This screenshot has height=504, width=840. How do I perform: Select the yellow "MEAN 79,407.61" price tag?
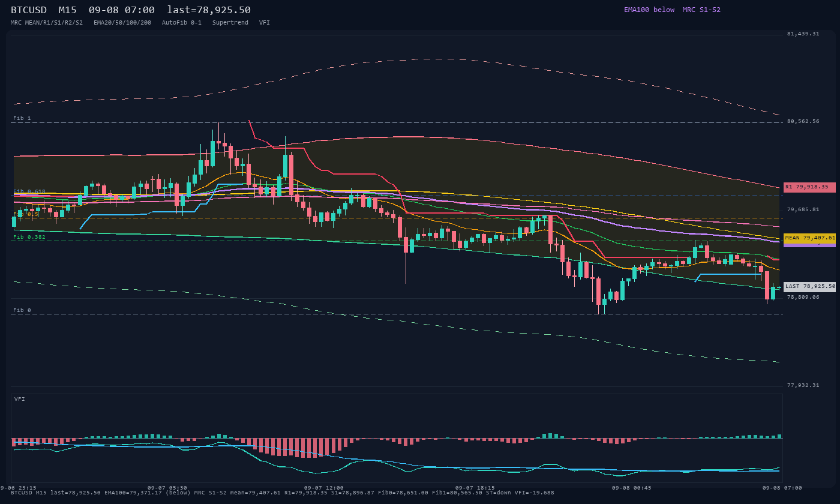click(x=809, y=238)
